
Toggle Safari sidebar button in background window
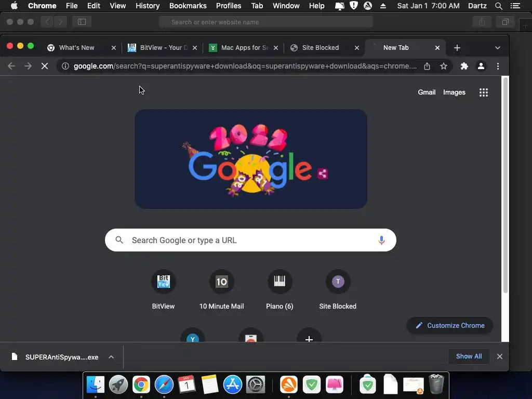(x=82, y=22)
